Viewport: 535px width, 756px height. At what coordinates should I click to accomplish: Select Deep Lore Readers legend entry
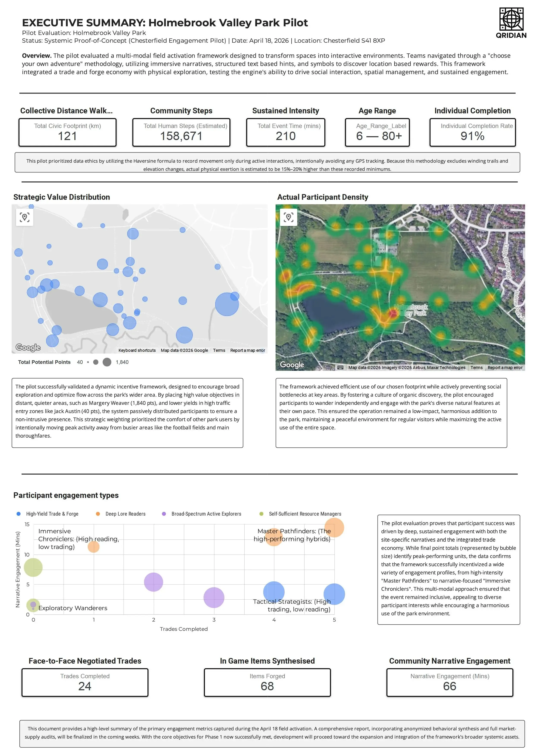(121, 514)
